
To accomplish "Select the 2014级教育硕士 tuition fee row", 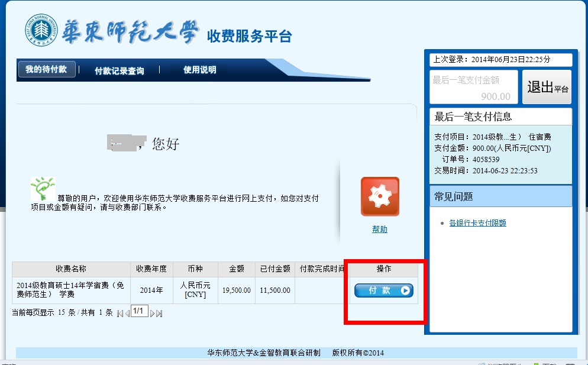I will click(x=71, y=290).
